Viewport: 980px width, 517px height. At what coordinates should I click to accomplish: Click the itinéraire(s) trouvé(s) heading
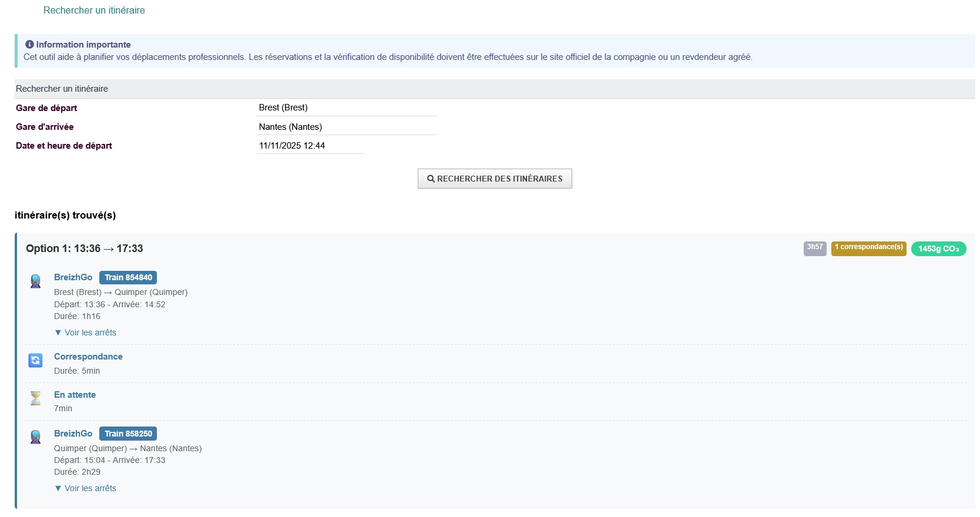65,215
